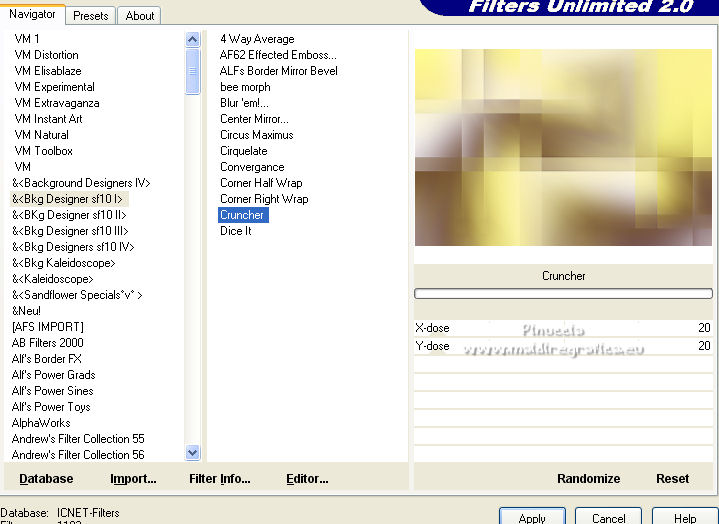The height and width of the screenshot is (524, 719).
Task: Open the Editor... button
Action: coord(307,479)
